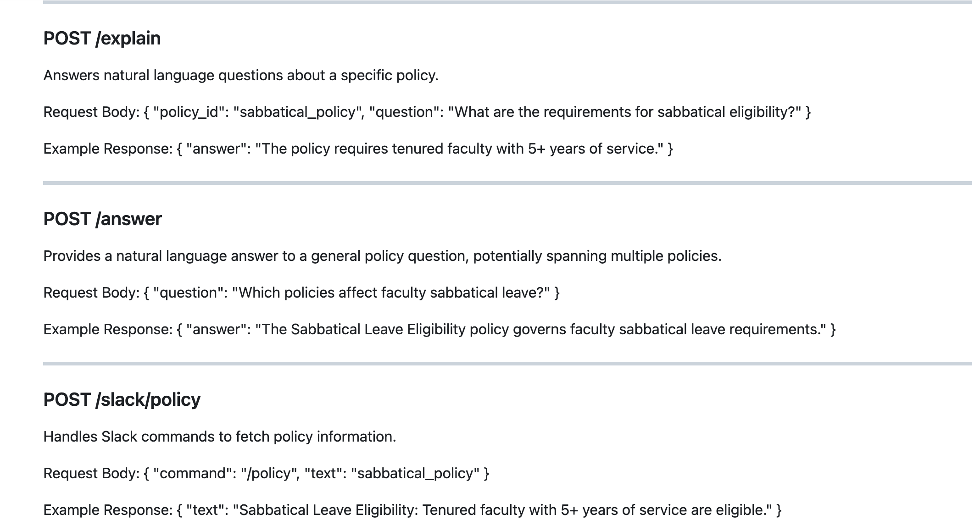Click the slack/policy Example Response line

tap(412, 510)
